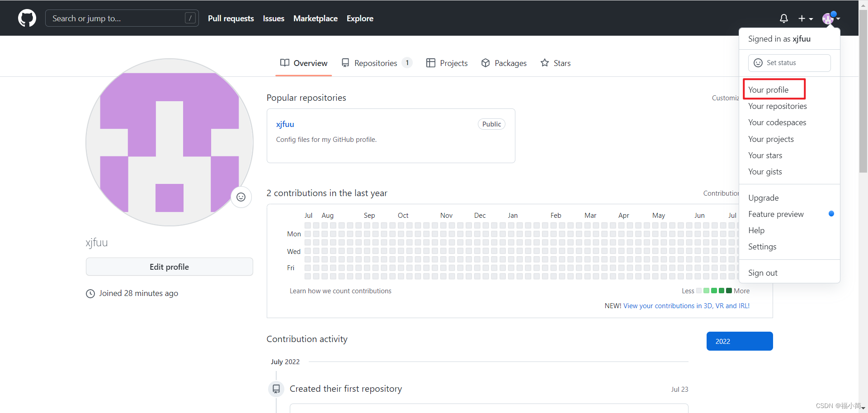868x413 pixels.
Task: Click the Joined 28 minutes ago text
Action: pyautogui.click(x=139, y=293)
